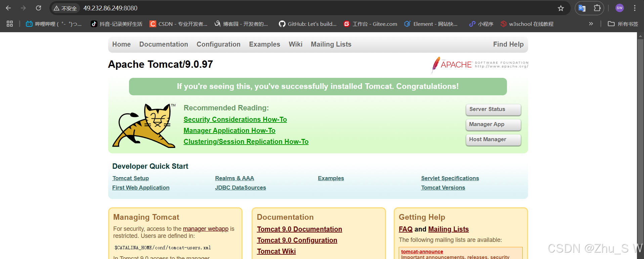Click the Tomcat cat mascot image
This screenshot has height=259, width=644.
[x=144, y=125]
